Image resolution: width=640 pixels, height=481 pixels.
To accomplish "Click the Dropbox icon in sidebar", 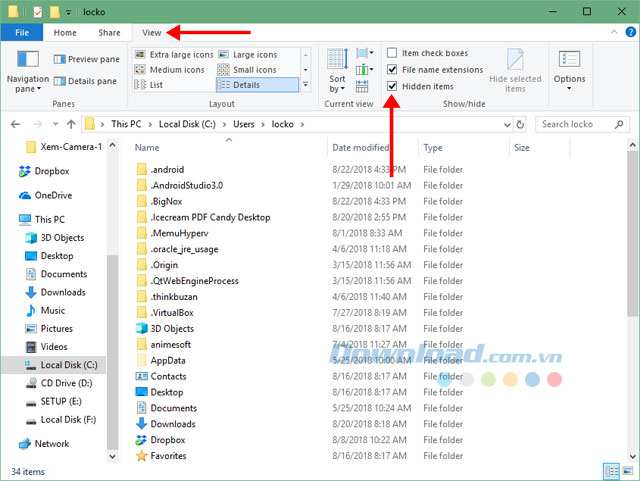I will tap(26, 171).
